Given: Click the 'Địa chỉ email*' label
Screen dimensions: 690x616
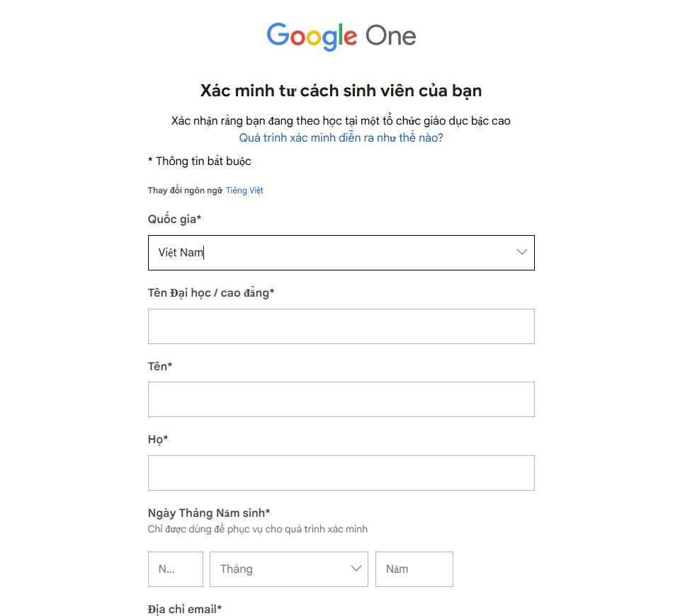Looking at the screenshot, I should coord(185,609).
